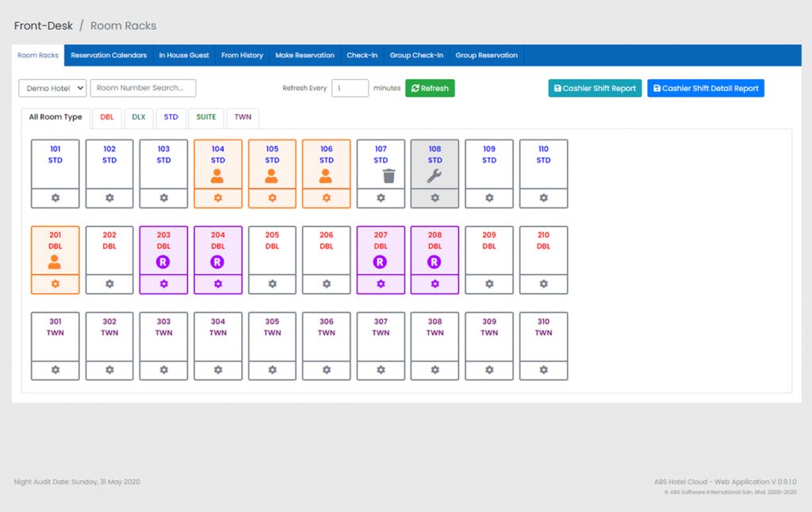Click the trash icon in room 107
The height and width of the screenshot is (512, 812).
click(x=381, y=176)
